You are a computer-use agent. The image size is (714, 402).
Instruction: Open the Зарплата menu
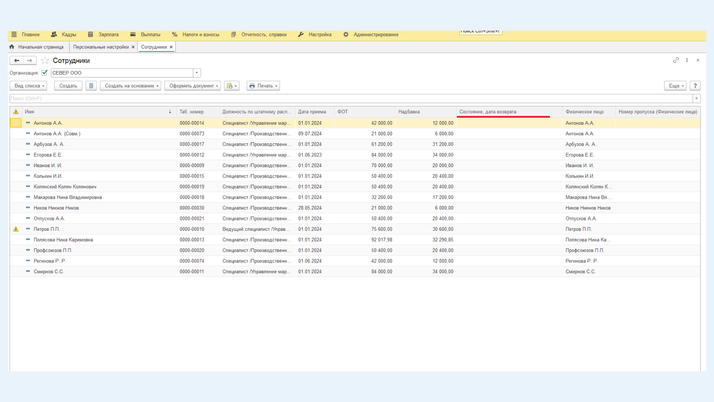(103, 35)
